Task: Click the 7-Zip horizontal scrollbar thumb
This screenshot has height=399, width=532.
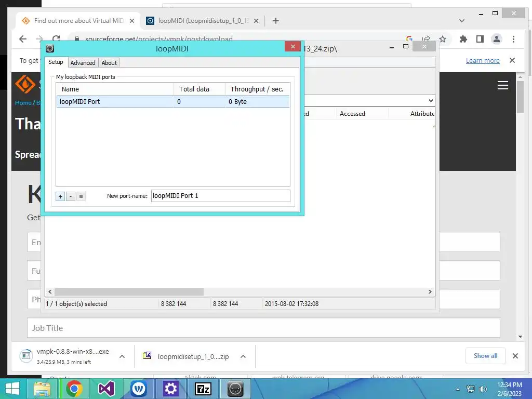Action: click(x=129, y=292)
